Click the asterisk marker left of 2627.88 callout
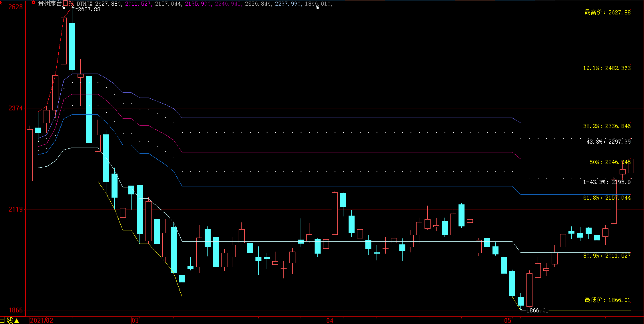The height and width of the screenshot is (324, 644). [x=64, y=8]
